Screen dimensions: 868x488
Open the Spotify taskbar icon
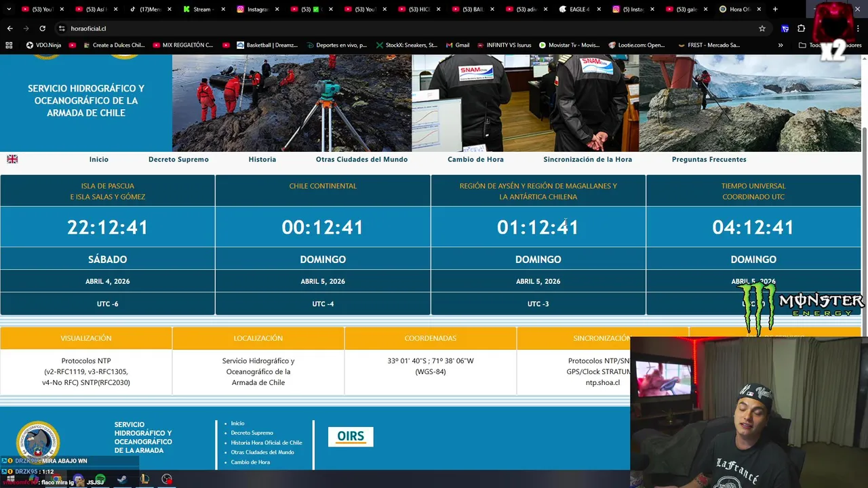pos(100,479)
